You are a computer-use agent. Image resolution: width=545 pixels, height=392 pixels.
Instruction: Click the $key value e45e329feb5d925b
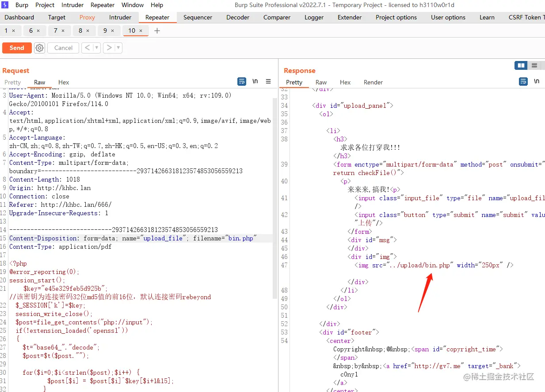(x=73, y=289)
